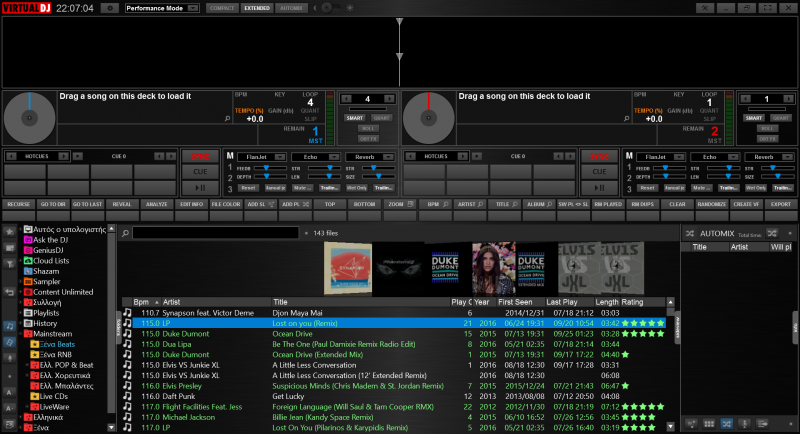Toggle CUE on the left deck
Viewport: 800px width, 434px height.
[x=200, y=172]
